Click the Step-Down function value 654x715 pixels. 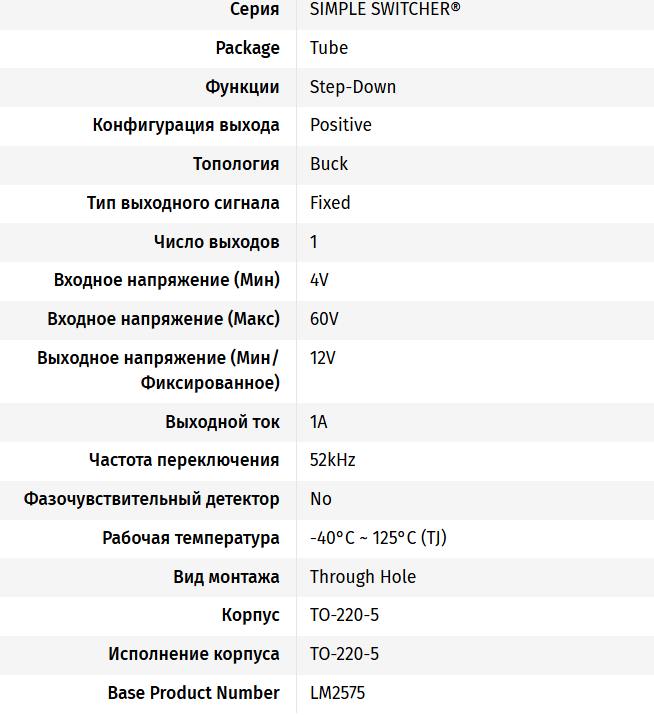click(x=353, y=87)
